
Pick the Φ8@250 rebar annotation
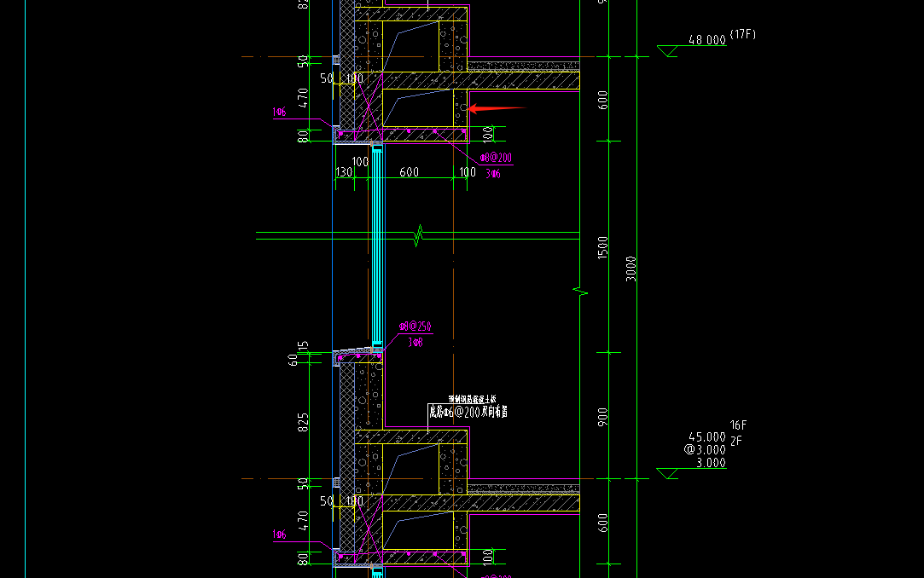tap(415, 326)
